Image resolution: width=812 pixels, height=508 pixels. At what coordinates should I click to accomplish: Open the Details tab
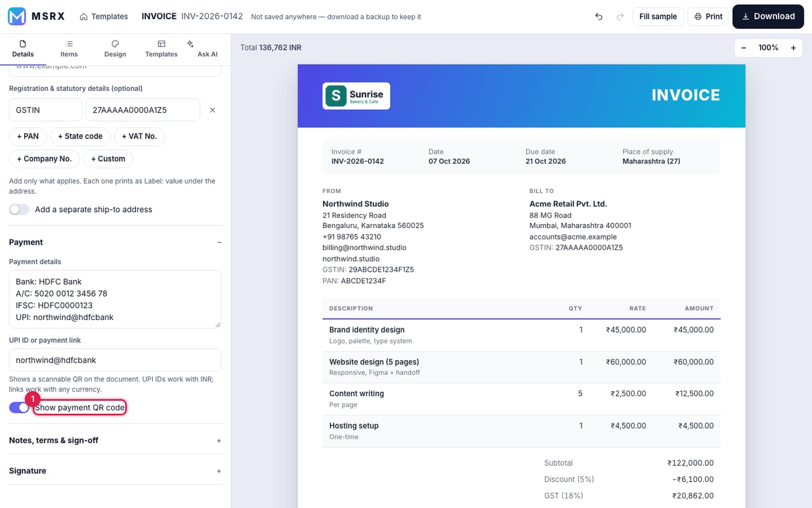point(23,49)
